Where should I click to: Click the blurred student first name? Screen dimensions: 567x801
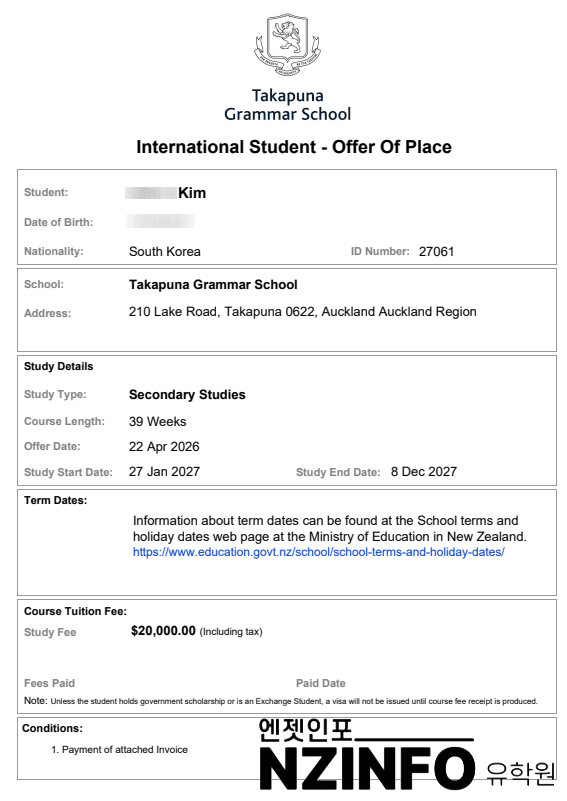[151, 193]
